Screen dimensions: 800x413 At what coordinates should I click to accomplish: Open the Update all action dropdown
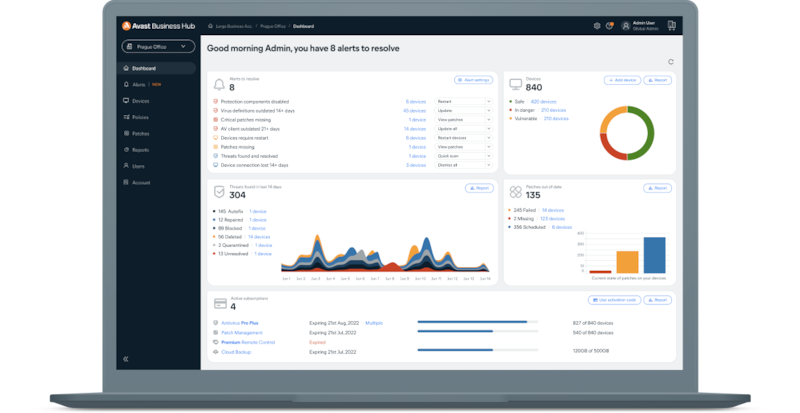(463, 129)
